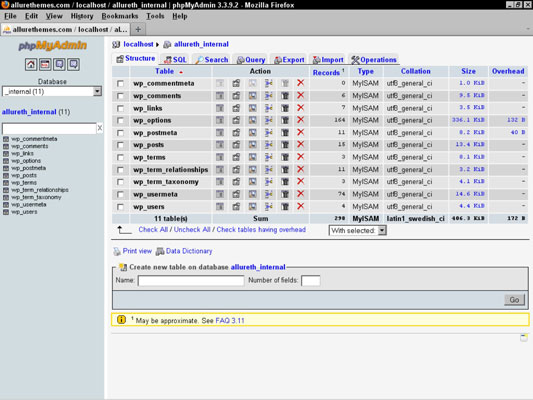Screen dimensions: 533x400
Task: Open wp_term_relationships in sidebar list
Action: 39,190
